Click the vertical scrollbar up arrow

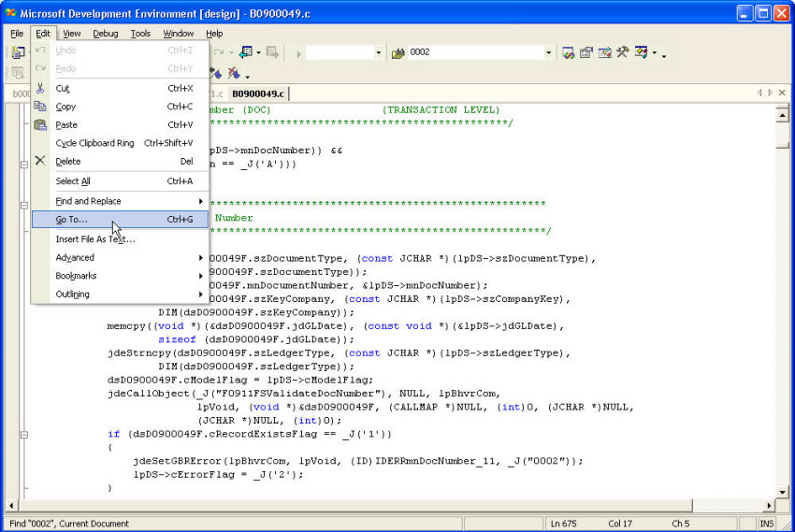tap(782, 116)
